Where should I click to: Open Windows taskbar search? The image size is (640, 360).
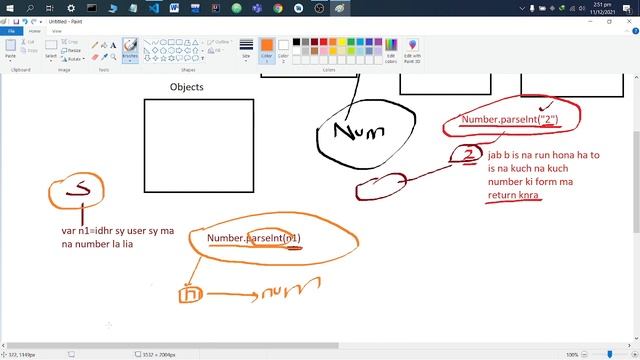point(30,8)
